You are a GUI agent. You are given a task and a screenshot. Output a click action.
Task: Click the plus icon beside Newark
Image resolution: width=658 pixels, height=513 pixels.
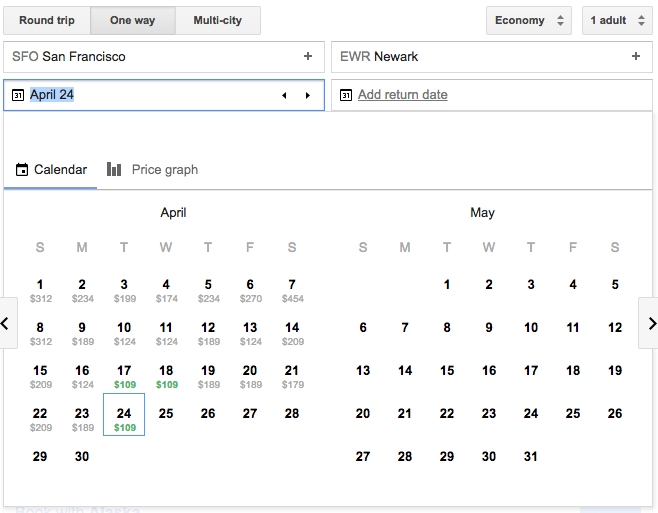(x=636, y=57)
